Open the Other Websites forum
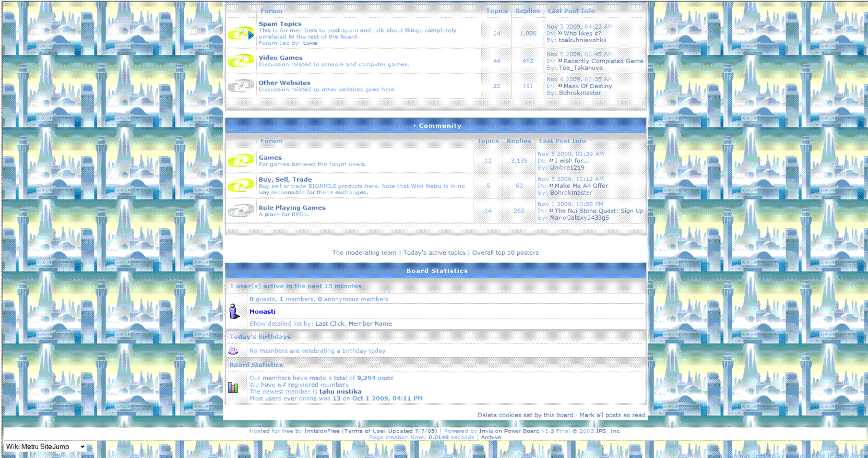This screenshot has height=458, width=868. click(284, 83)
